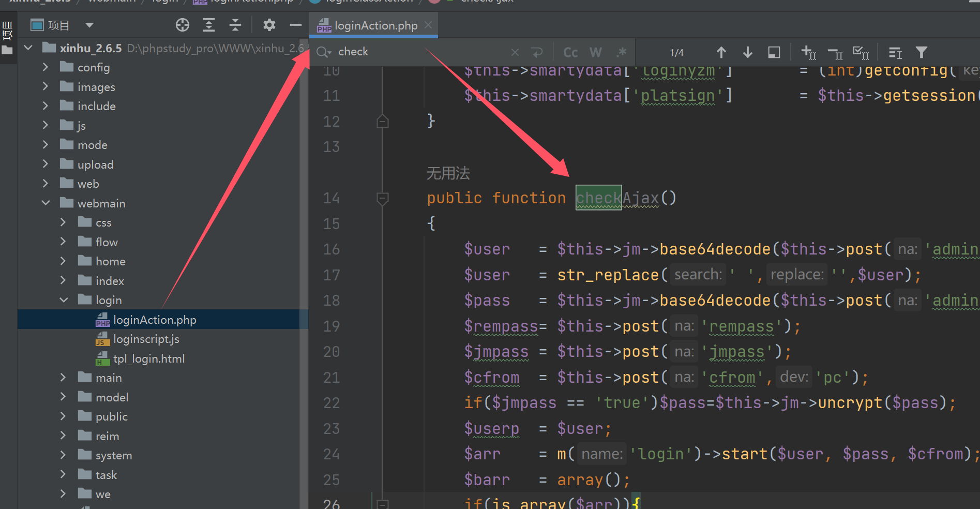Expand the upload folder

coord(46,164)
